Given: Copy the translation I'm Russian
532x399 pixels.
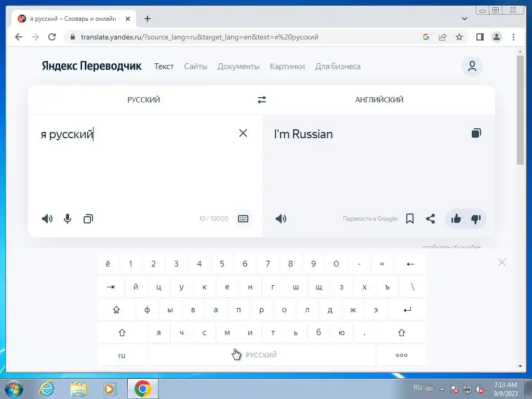Looking at the screenshot, I should click(476, 133).
